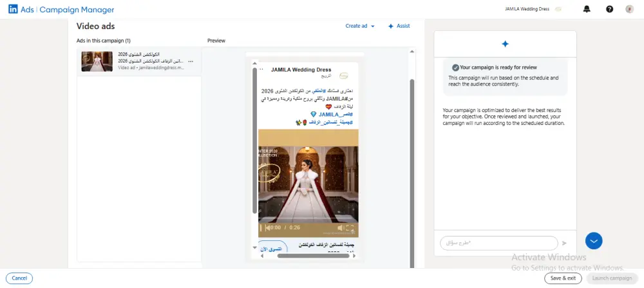Screen dimensions: 644x288
Task: Click the 'Ads in this campaign (1)' label
Action: (104, 41)
